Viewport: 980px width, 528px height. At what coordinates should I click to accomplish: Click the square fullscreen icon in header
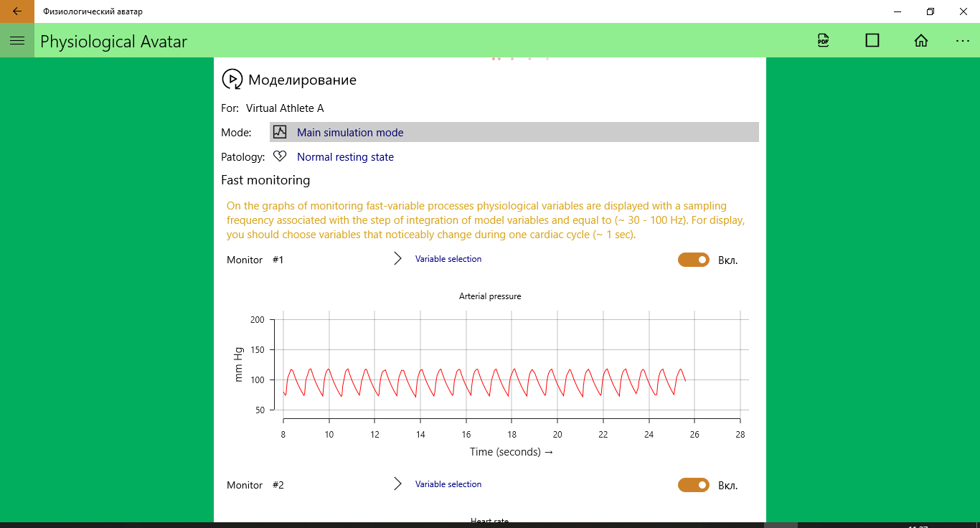872,41
